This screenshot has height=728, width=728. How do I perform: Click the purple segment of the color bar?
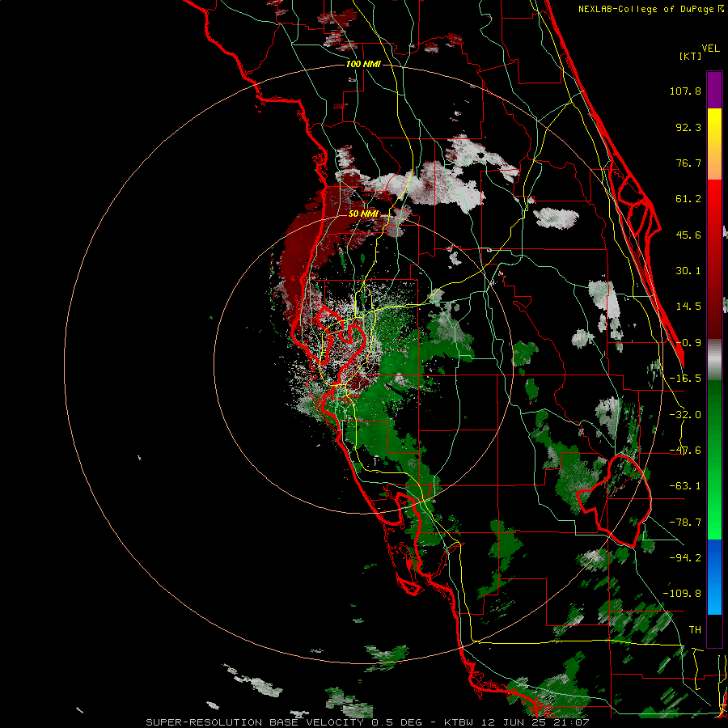(x=714, y=90)
